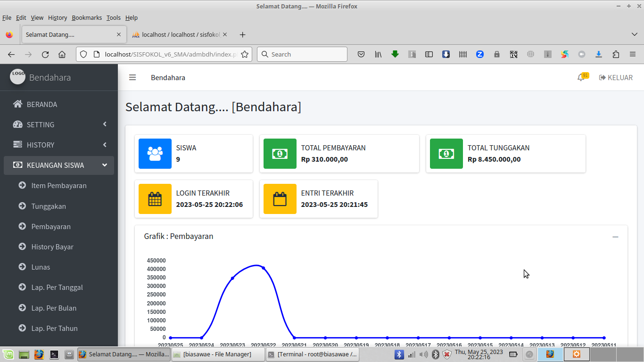The image size is (644, 362).
Task: Open Lap. Per Tanggal report
Action: point(59,287)
